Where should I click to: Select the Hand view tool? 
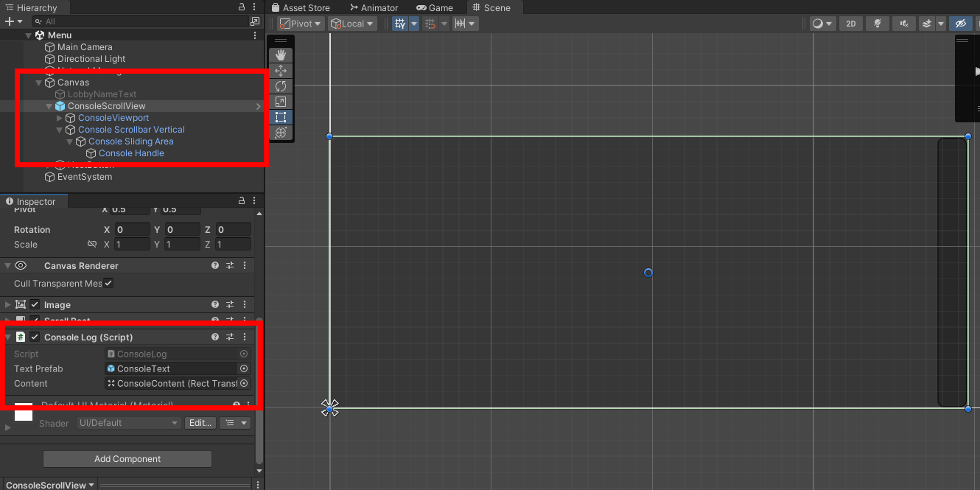[x=280, y=55]
